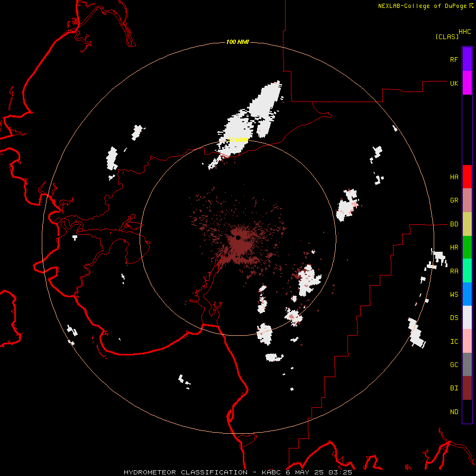Click the BI brown legend swatch
This screenshot has width=476, height=476.
click(x=467, y=388)
